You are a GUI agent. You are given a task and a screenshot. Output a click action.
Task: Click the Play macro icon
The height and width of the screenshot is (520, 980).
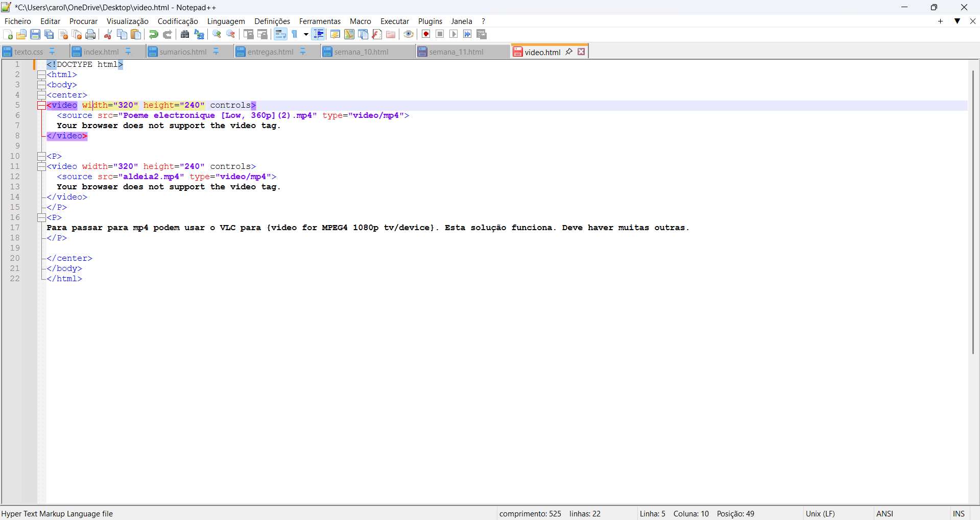[x=453, y=34]
